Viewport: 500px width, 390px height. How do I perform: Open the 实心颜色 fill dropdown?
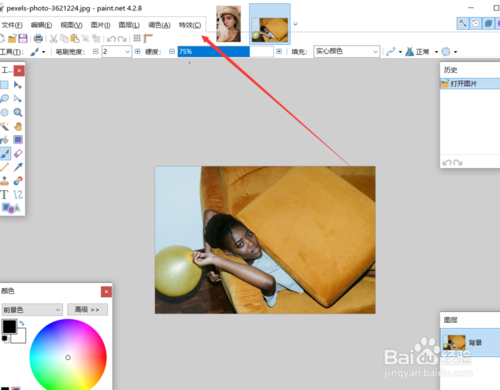point(346,52)
